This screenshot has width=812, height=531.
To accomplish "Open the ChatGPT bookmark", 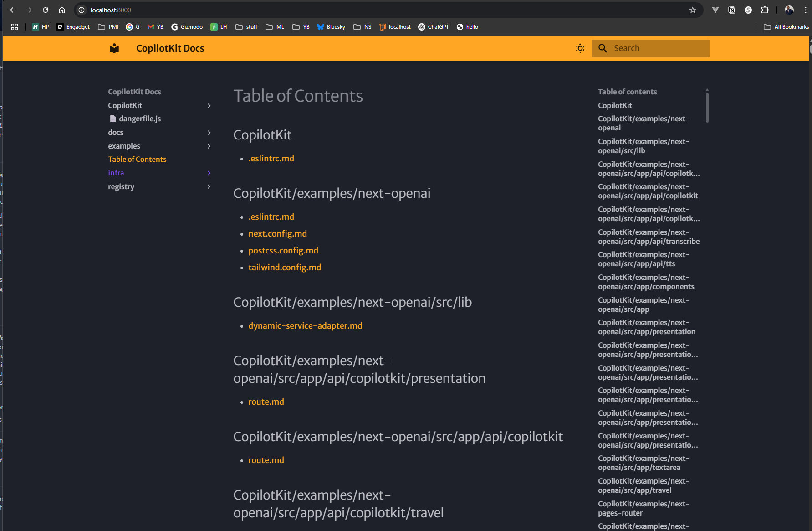I will 434,27.
